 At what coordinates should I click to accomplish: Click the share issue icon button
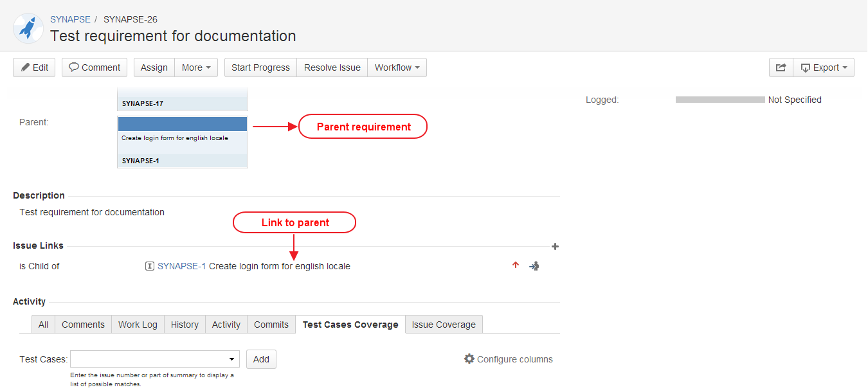pyautogui.click(x=781, y=67)
